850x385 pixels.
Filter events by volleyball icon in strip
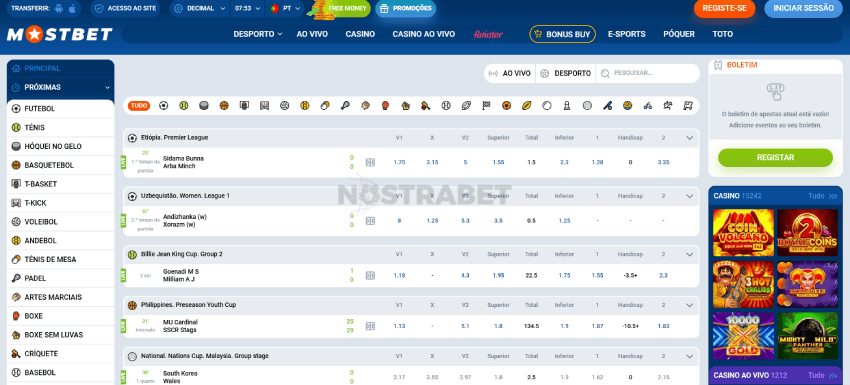click(x=285, y=106)
